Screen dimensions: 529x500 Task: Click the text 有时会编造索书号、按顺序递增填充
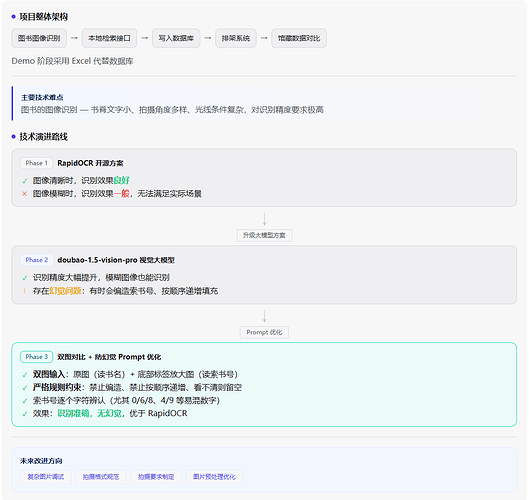154,291
